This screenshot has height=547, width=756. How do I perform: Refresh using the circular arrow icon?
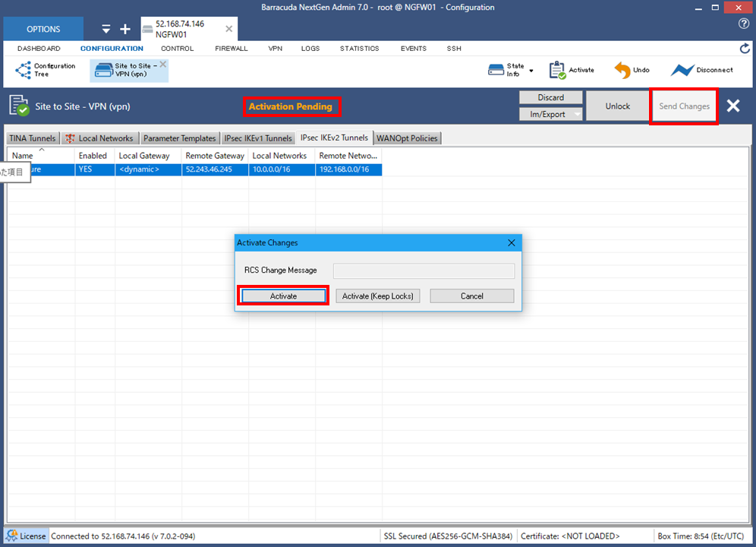[x=745, y=49]
